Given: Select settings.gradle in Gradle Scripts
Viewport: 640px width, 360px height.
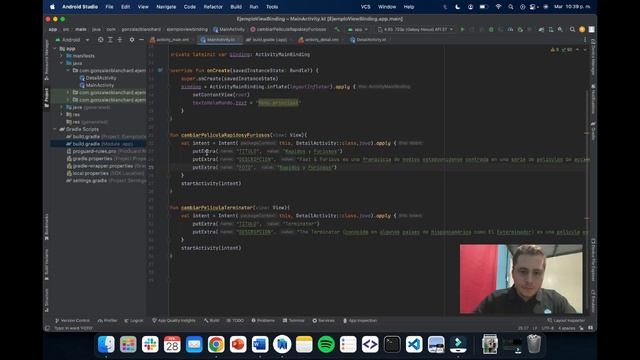Looking at the screenshot, I should pos(98,180).
